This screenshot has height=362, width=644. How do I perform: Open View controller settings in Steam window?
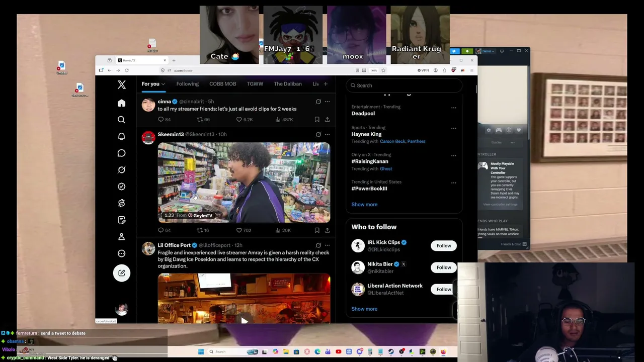tap(500, 205)
